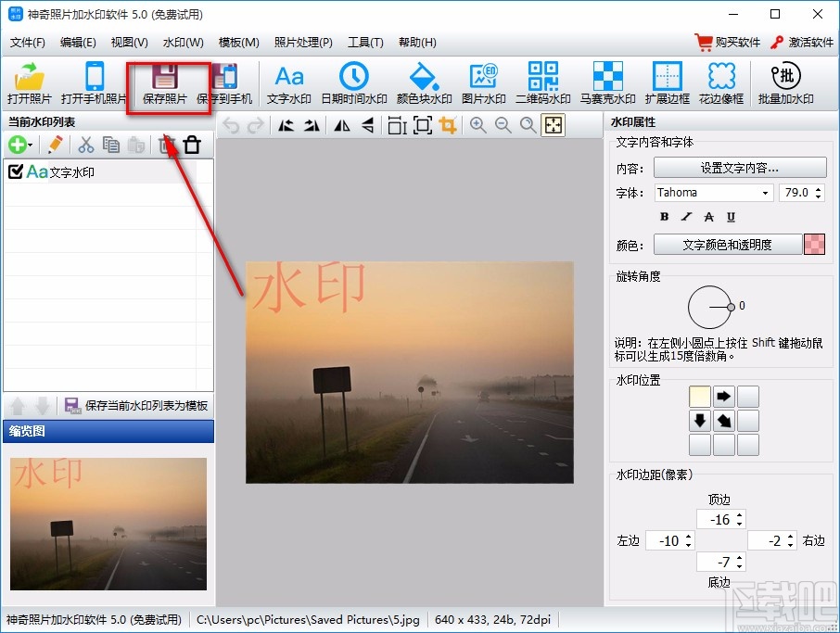Toggle underline text formatting
The image size is (840, 633).
click(731, 216)
